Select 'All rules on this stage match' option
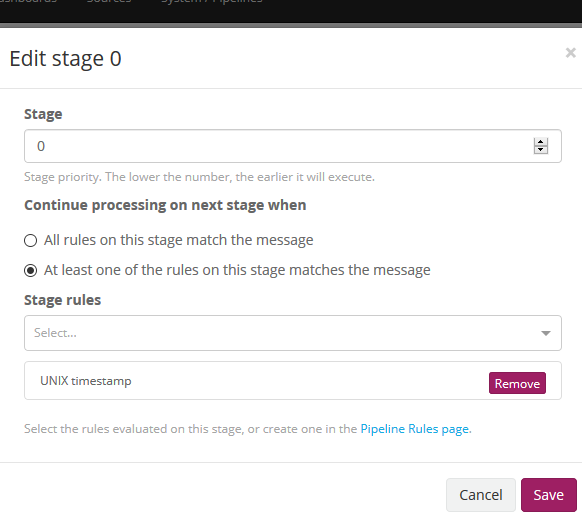The height and width of the screenshot is (523, 582). (x=30, y=240)
